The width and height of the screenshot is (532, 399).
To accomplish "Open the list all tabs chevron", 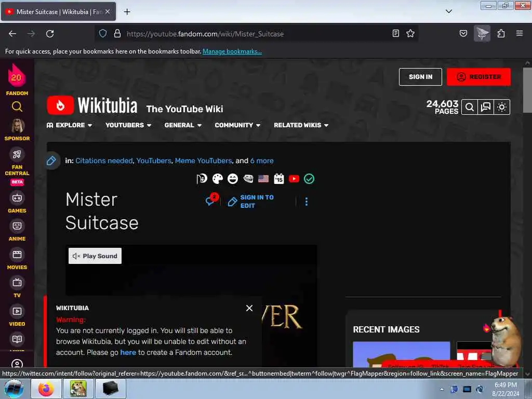I will [x=449, y=11].
